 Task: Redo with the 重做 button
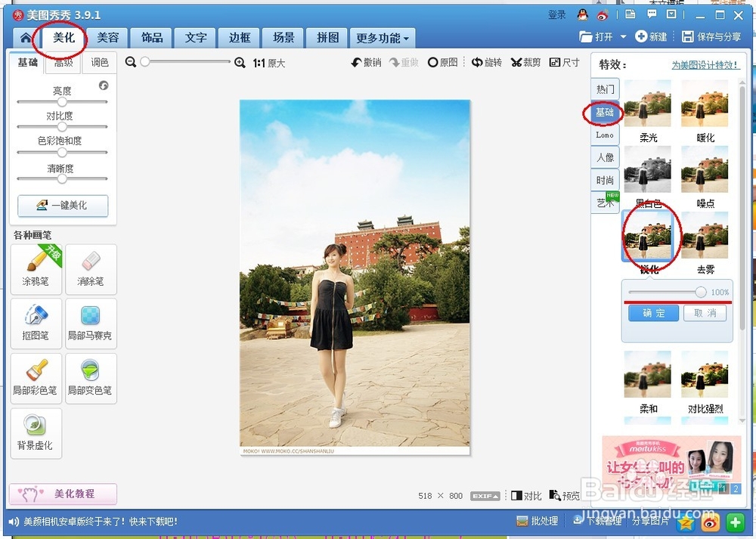(404, 62)
